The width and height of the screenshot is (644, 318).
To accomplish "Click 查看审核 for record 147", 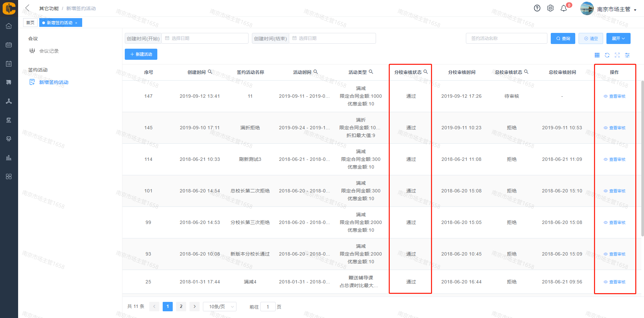I will pos(615,96).
